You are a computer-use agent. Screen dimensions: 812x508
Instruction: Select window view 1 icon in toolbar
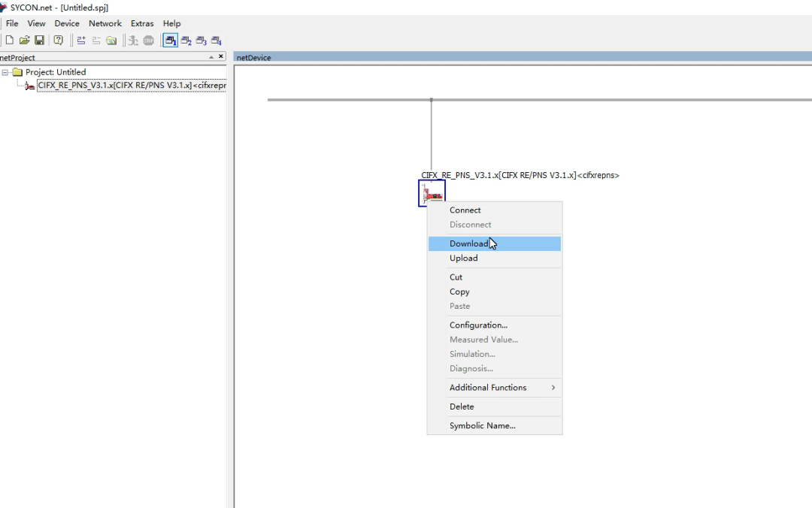tap(170, 40)
